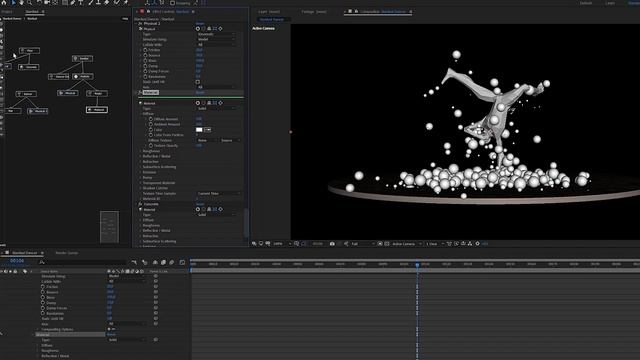
Task: Click the diamond icon in the first Material header row
Action: pos(220,103)
